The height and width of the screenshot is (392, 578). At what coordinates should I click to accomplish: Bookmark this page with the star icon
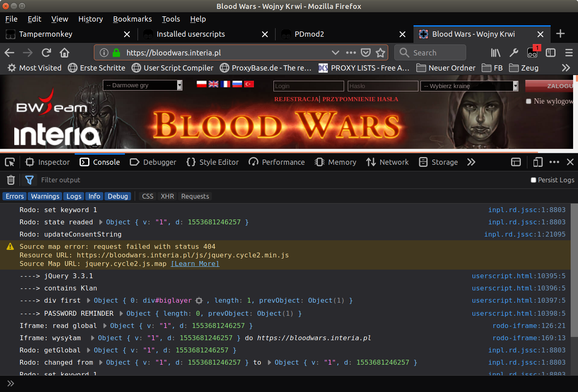(380, 52)
